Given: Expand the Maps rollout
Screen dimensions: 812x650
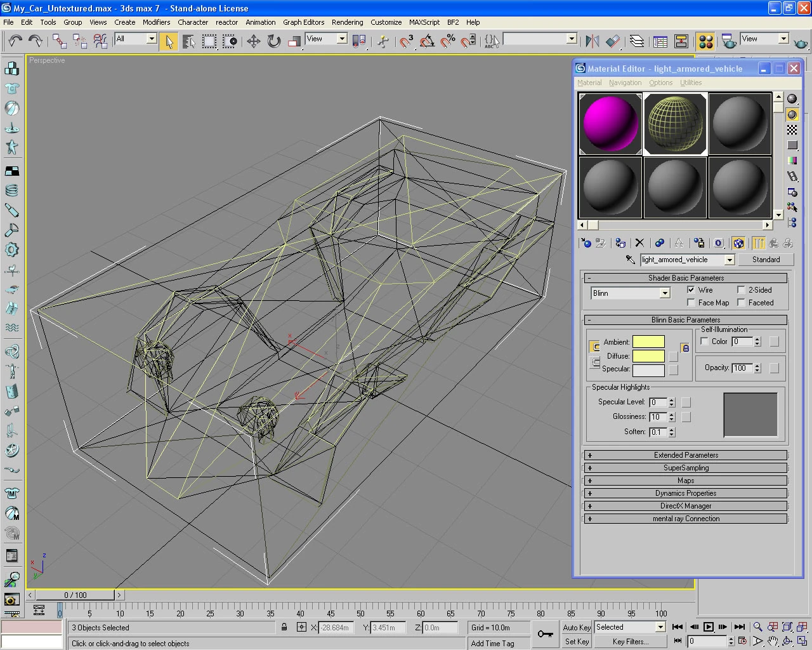Looking at the screenshot, I should pyautogui.click(x=686, y=481).
